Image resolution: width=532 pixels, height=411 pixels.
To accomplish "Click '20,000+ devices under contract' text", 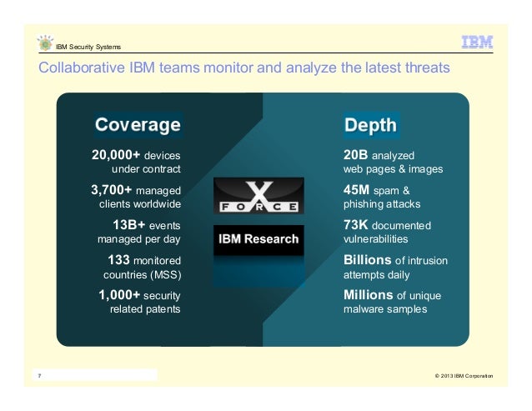I will tap(136, 162).
